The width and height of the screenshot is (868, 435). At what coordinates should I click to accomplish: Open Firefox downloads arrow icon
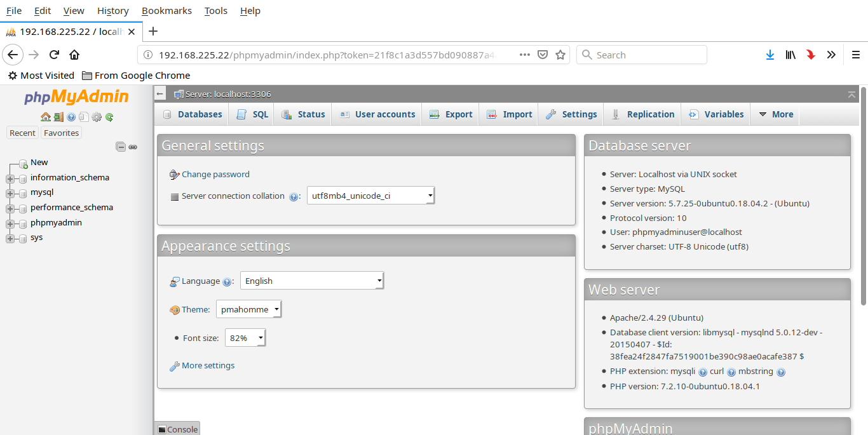click(x=770, y=55)
